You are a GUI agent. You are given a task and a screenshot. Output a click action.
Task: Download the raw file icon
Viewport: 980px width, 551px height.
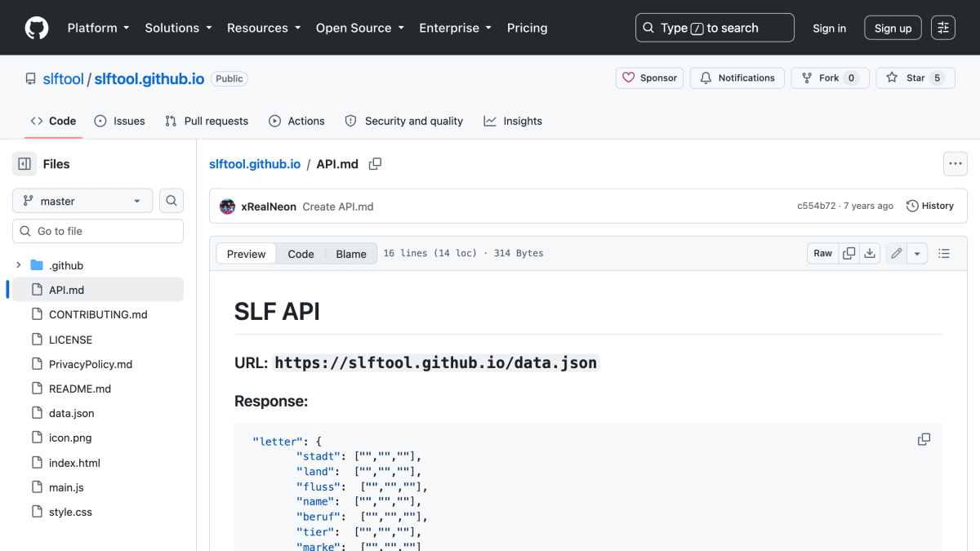coord(870,253)
